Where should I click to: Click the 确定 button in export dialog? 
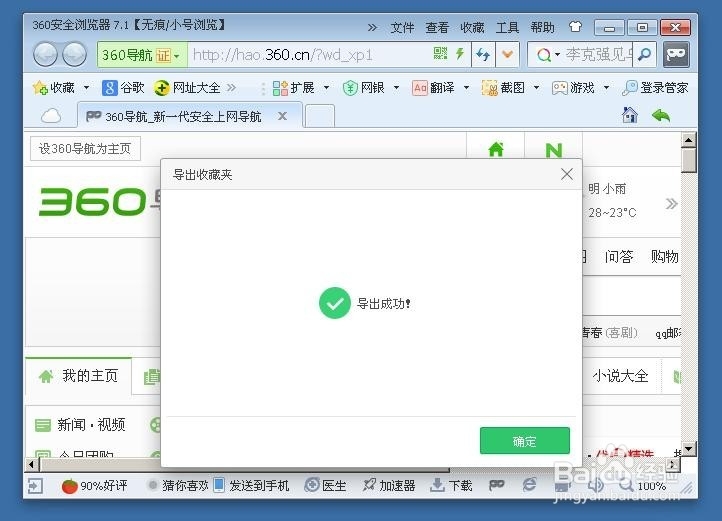[524, 441]
